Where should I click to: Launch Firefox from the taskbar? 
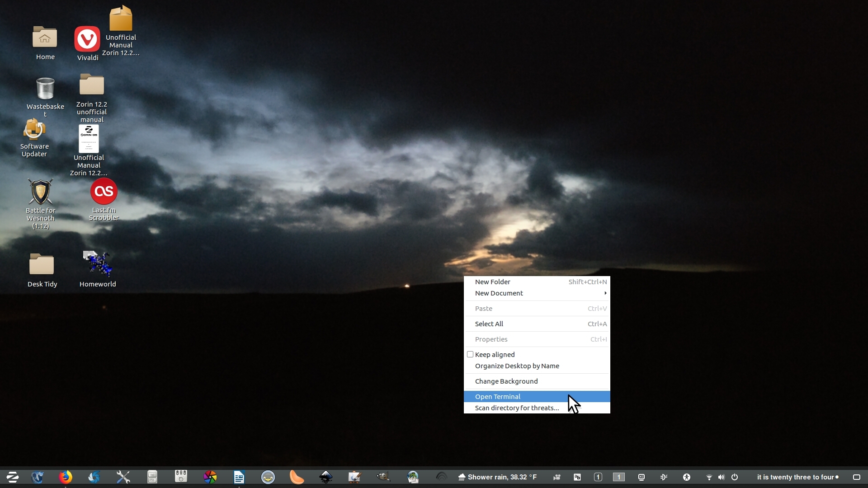click(x=66, y=477)
